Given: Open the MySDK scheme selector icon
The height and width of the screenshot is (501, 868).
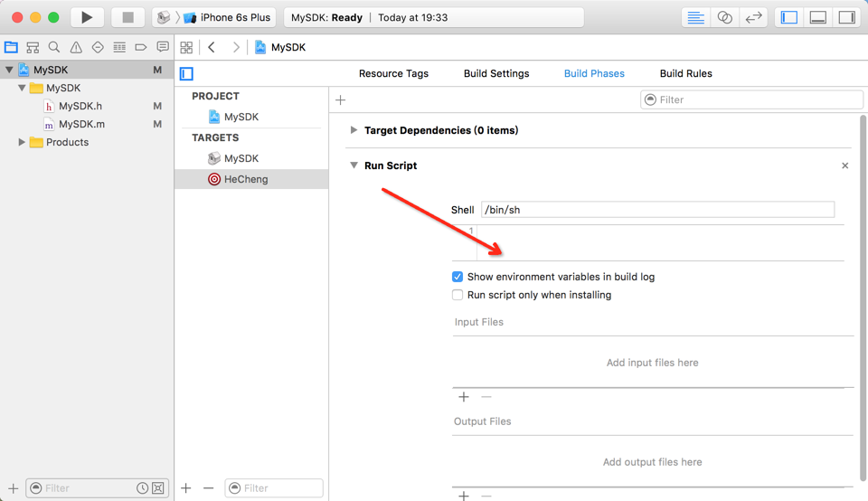Looking at the screenshot, I should pos(164,17).
